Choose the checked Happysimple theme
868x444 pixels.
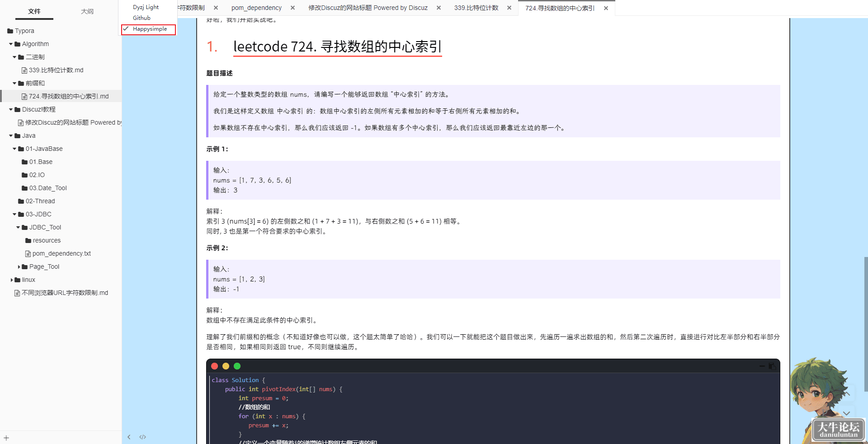click(149, 29)
